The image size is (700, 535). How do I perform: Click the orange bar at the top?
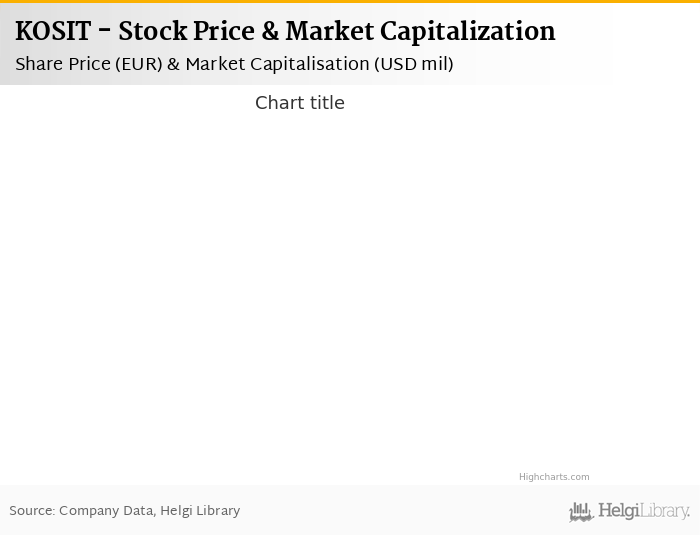click(x=350, y=1)
